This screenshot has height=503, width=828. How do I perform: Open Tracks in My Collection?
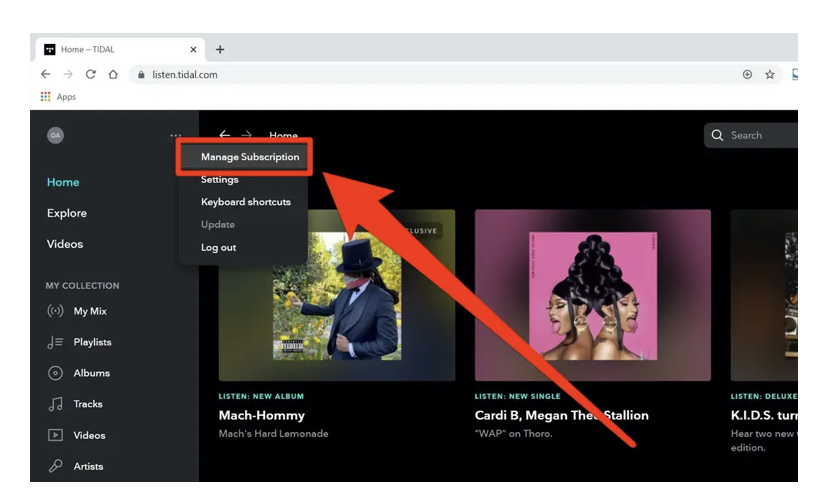coord(88,404)
